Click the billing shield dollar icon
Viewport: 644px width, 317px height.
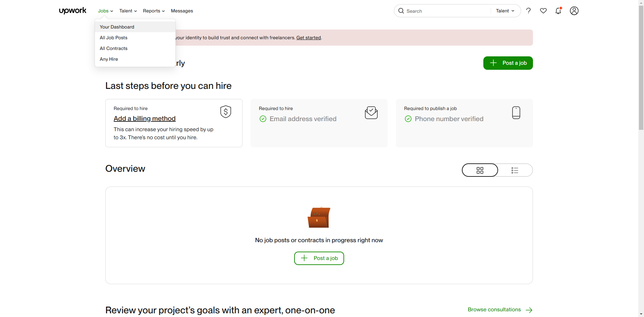point(226,112)
